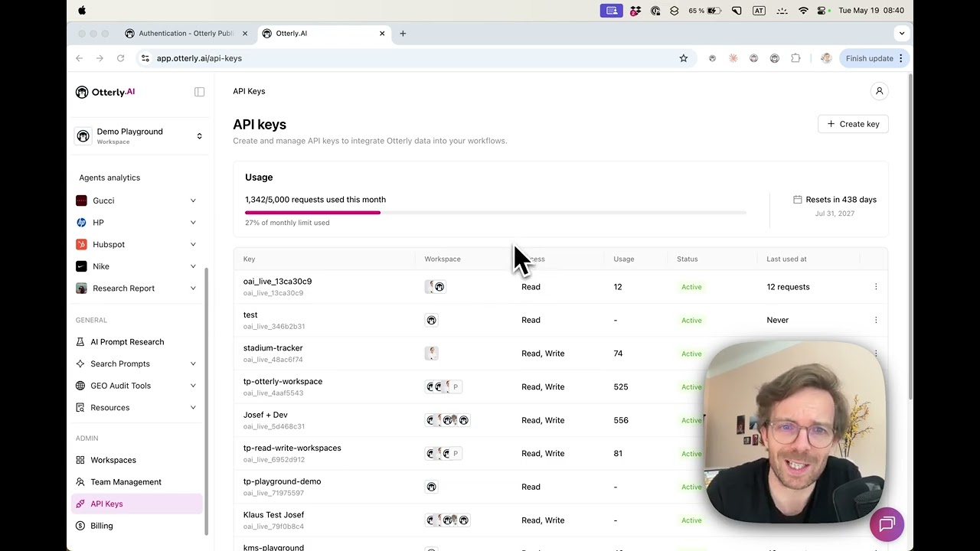Open the Chrome profile avatar
The width and height of the screenshot is (980, 551).
pyautogui.click(x=826, y=58)
